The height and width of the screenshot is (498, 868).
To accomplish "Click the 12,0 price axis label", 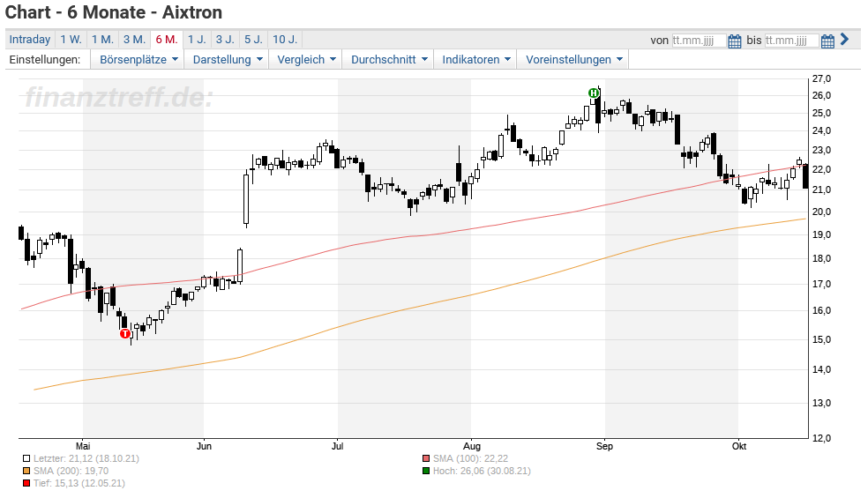I will (x=821, y=438).
